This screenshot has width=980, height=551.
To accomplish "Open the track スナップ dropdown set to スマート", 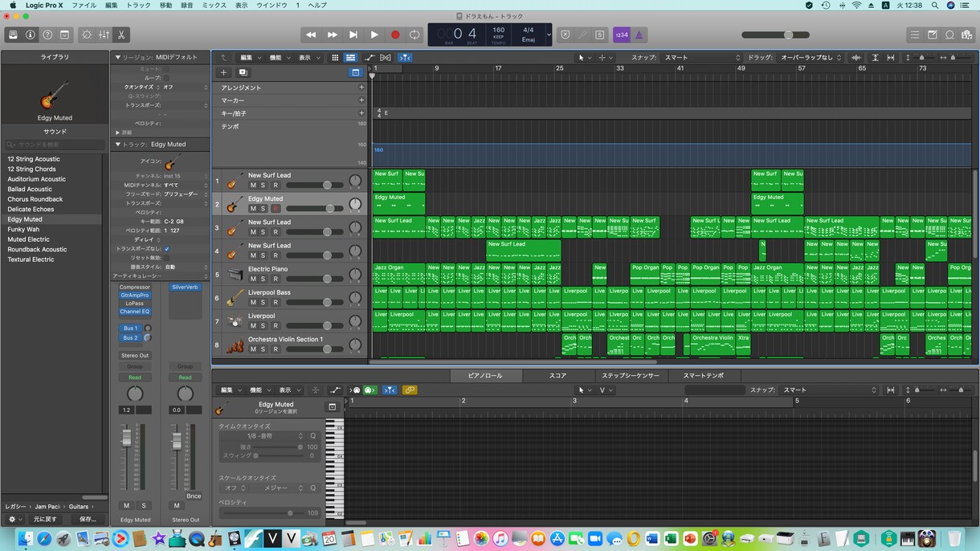I will tap(703, 58).
